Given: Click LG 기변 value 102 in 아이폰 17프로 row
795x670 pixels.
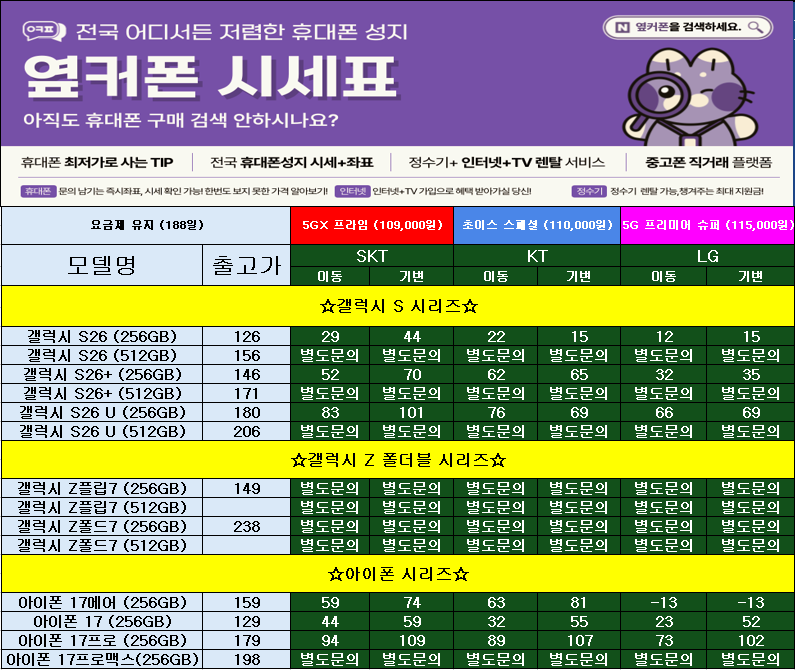Looking at the screenshot, I should tap(750, 641).
